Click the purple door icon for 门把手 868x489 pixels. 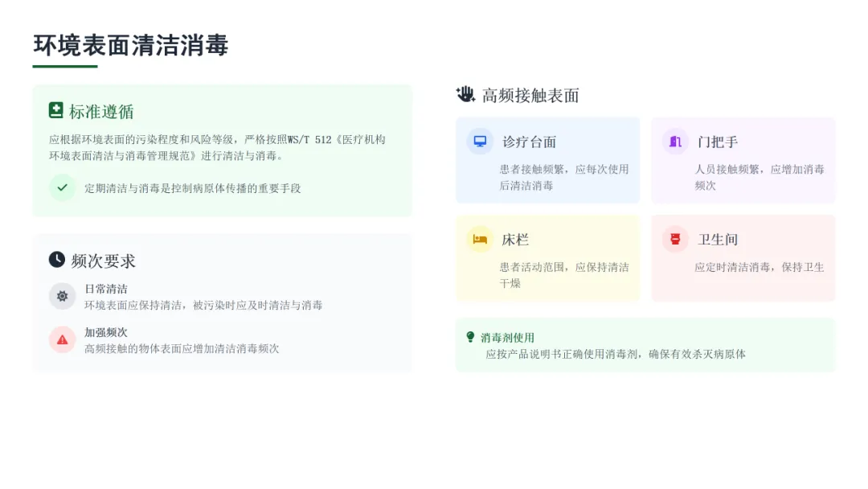(675, 142)
